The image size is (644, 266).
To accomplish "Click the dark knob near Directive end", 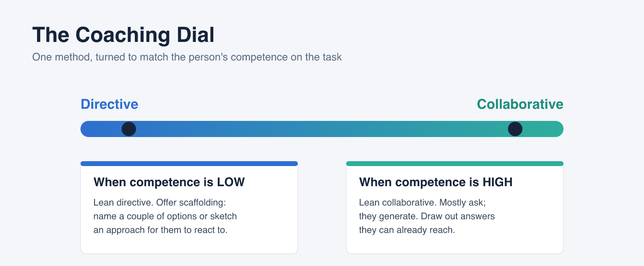I will [129, 129].
